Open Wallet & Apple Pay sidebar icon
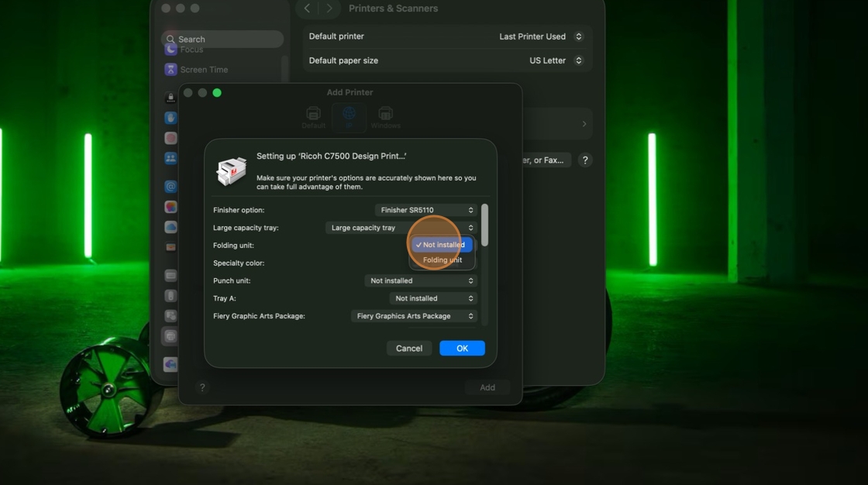This screenshot has width=868, height=485. point(170,247)
